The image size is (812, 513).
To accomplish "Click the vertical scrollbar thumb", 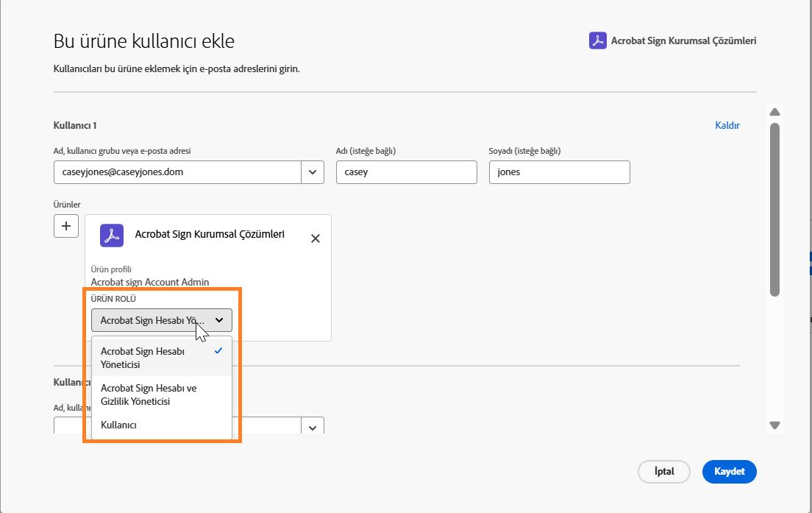I will [x=774, y=210].
